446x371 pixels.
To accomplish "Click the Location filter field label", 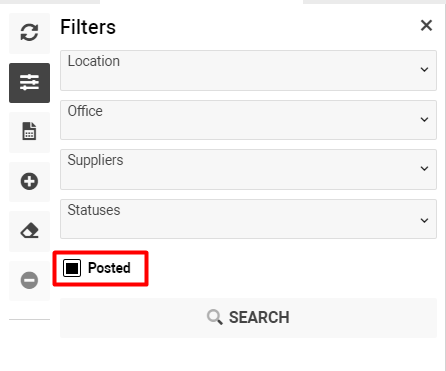I will 94,61.
